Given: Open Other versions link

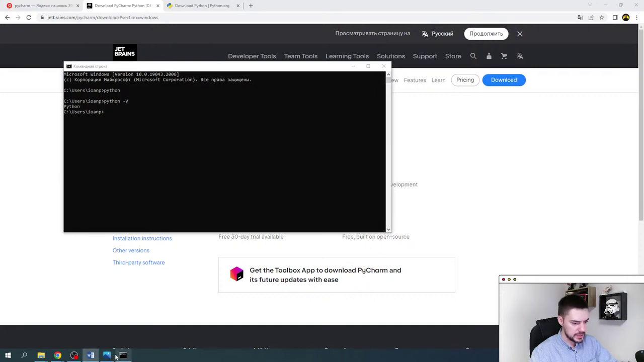Looking at the screenshot, I should 131,250.
